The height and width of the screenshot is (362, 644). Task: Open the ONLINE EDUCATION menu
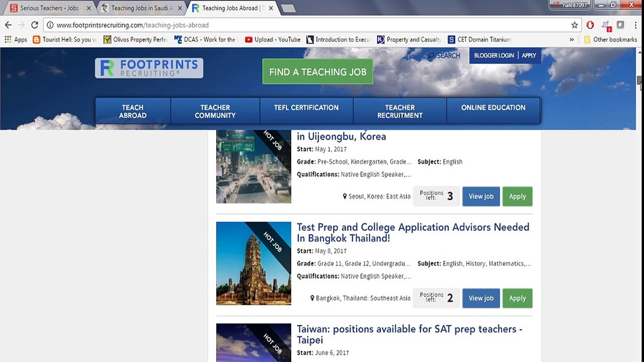pos(494,111)
